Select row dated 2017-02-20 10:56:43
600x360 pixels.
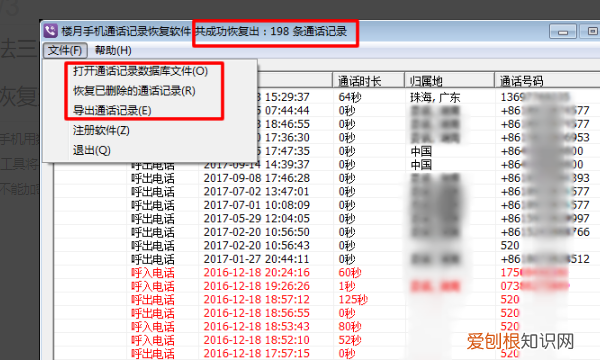pyautogui.click(x=327, y=246)
